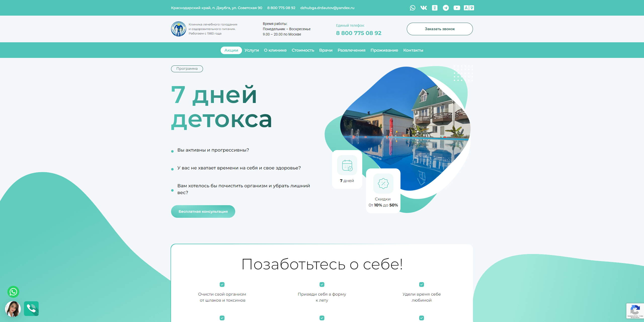Click the Заказать звонок button
This screenshot has height=322, width=644.
click(439, 29)
